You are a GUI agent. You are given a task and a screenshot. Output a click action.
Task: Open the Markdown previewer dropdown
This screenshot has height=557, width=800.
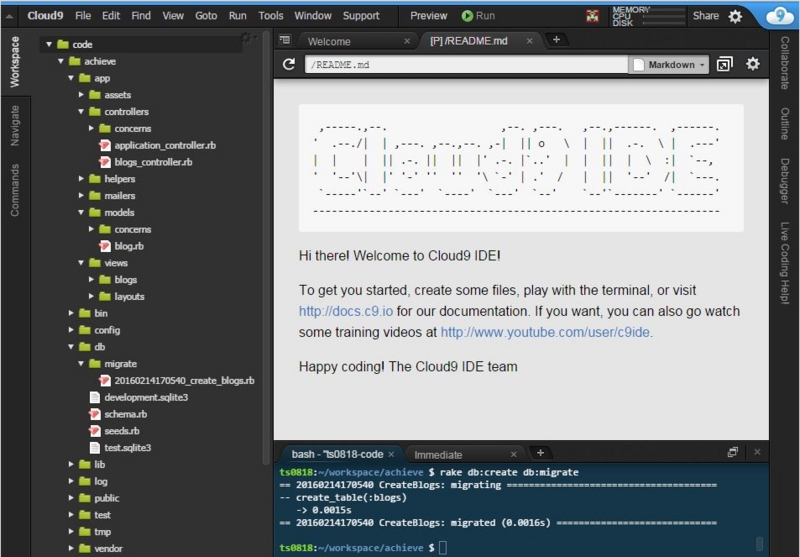[x=669, y=65]
